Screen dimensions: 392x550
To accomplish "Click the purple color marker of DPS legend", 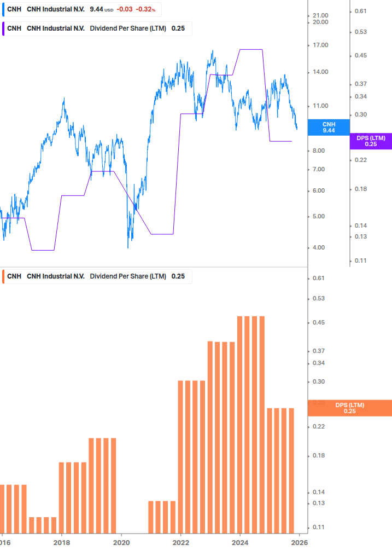I will pos(3,29).
